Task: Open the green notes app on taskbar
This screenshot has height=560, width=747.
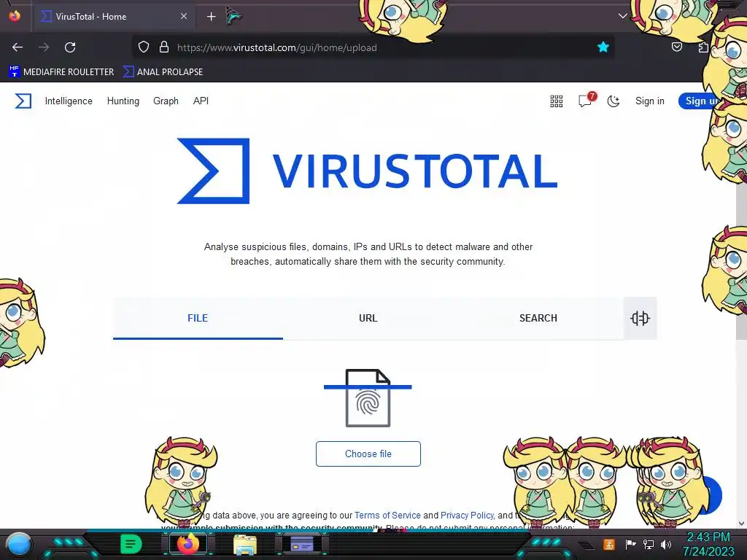Action: [x=131, y=544]
